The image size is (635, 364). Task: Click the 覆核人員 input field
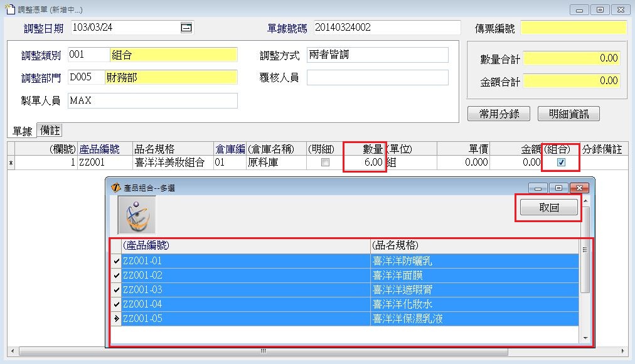[x=378, y=78]
